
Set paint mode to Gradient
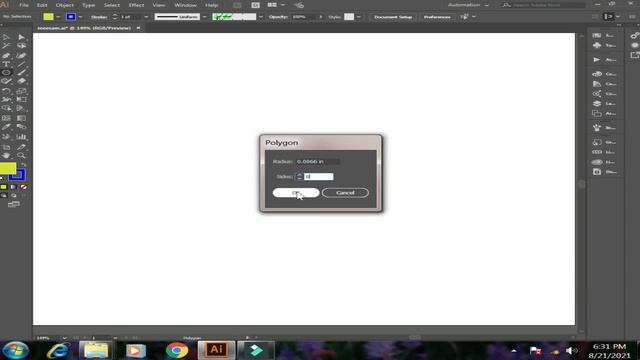click(13, 187)
